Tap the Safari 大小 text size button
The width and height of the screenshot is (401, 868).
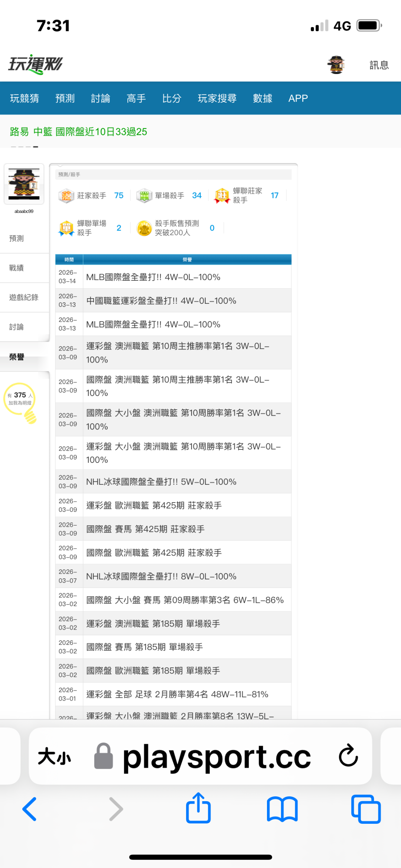coord(54,756)
